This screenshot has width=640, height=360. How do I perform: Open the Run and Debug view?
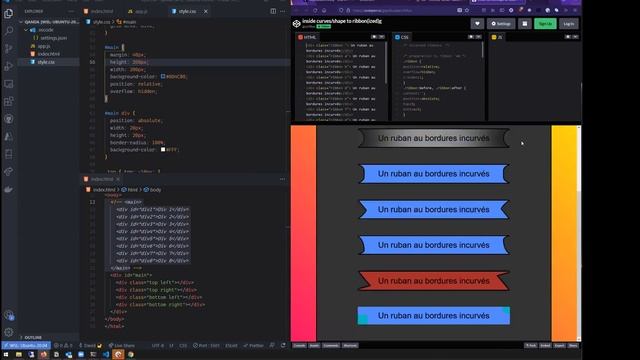tap(9, 66)
